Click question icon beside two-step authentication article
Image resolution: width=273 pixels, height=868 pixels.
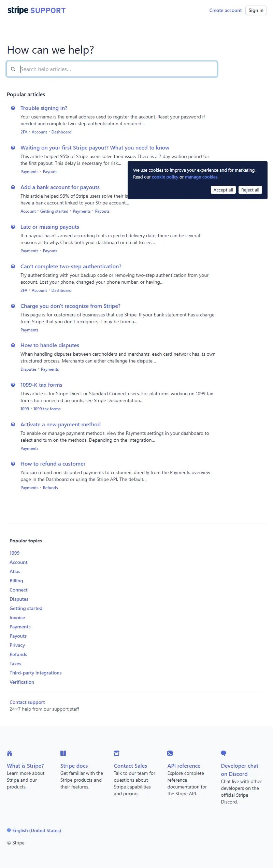coord(13,267)
